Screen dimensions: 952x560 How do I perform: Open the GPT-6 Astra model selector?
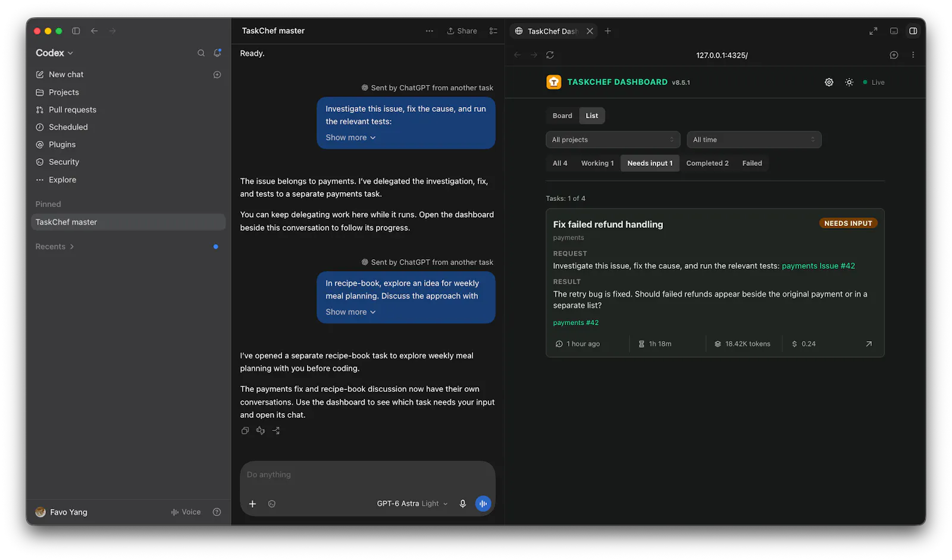[x=412, y=504]
